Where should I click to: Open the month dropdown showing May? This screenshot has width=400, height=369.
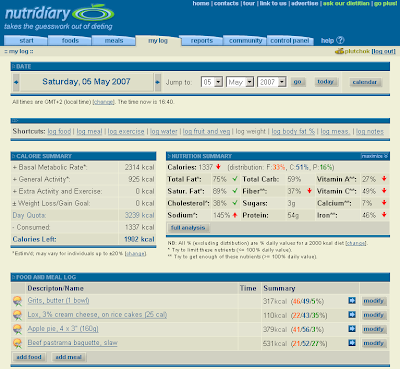240,82
